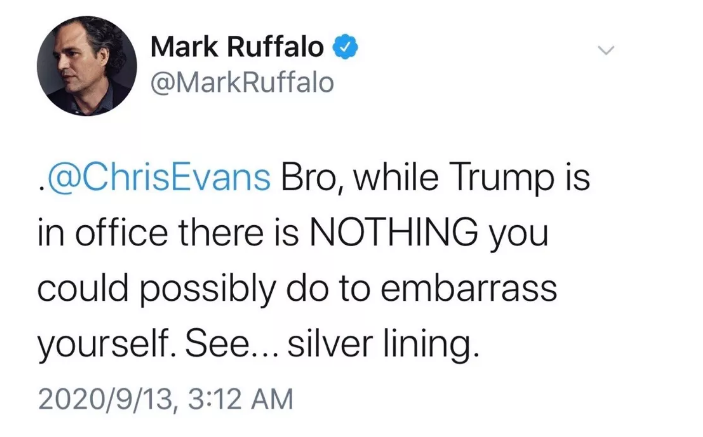Click the 2020/9/13 date in the timestamp
The width and height of the screenshot is (703, 437).
coord(105,398)
